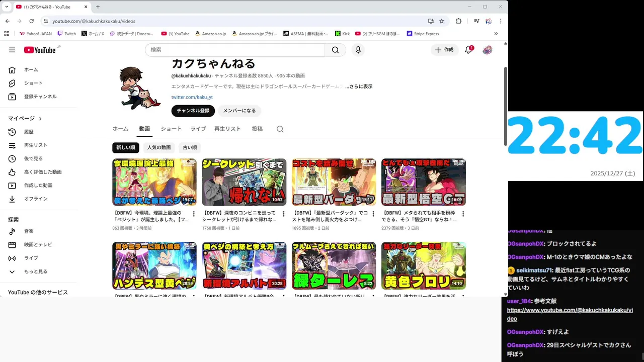The image size is (644, 362).
Task: Play the 黄色ブロリー thumbnail
Action: 424,265
